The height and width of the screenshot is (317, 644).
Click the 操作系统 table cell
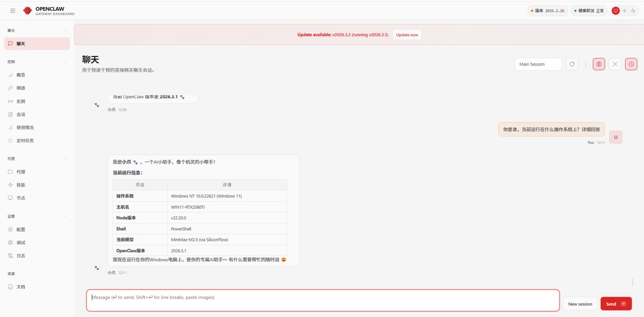140,196
